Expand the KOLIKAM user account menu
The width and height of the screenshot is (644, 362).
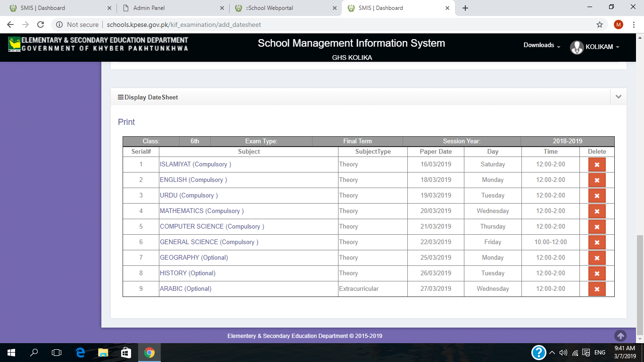(x=595, y=47)
